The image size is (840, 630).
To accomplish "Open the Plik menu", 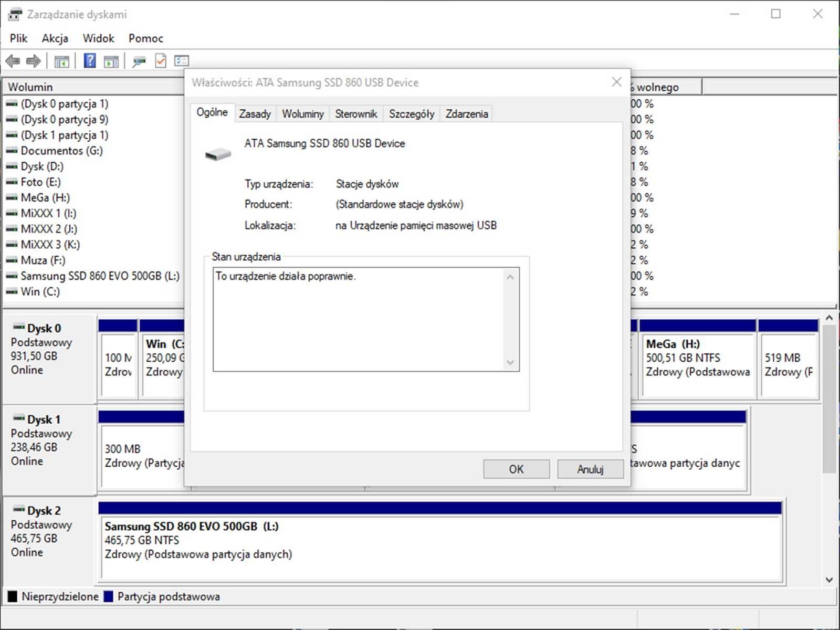I will (18, 38).
